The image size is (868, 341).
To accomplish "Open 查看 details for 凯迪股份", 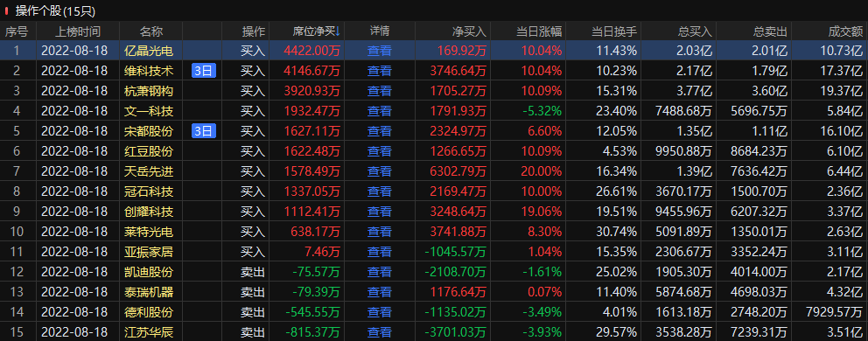I will click(379, 272).
